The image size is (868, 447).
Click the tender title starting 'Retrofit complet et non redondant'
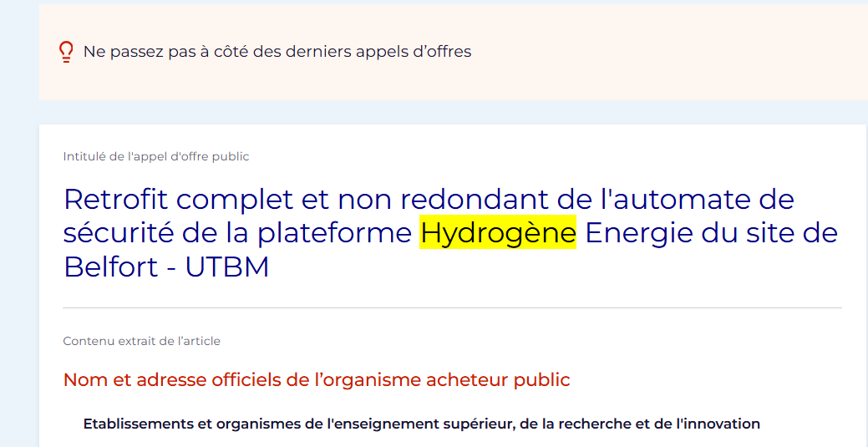tap(450, 232)
